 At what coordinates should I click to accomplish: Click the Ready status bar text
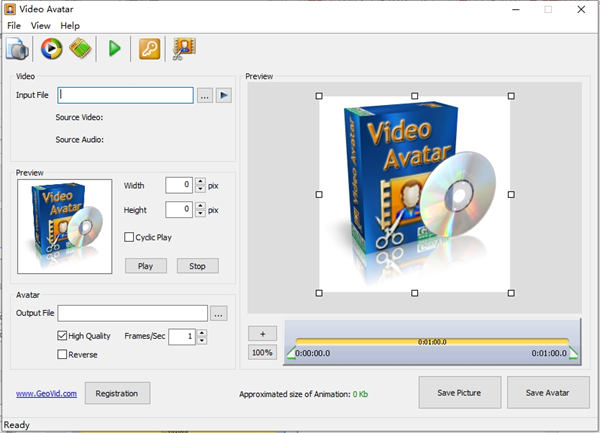(16, 425)
